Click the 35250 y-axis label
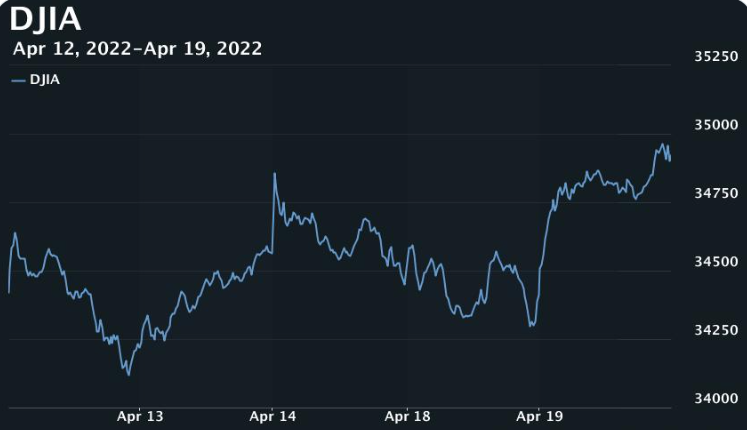This screenshot has width=747, height=430. coord(716,56)
